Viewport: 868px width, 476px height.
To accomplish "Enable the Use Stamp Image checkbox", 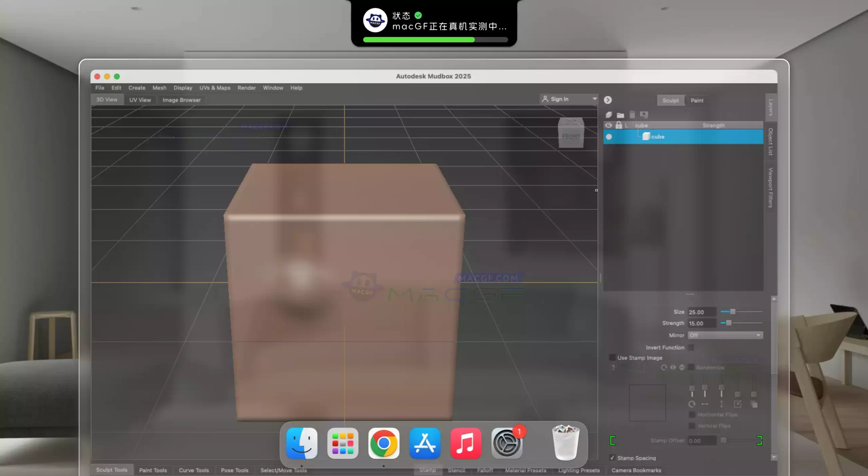I will pyautogui.click(x=612, y=357).
